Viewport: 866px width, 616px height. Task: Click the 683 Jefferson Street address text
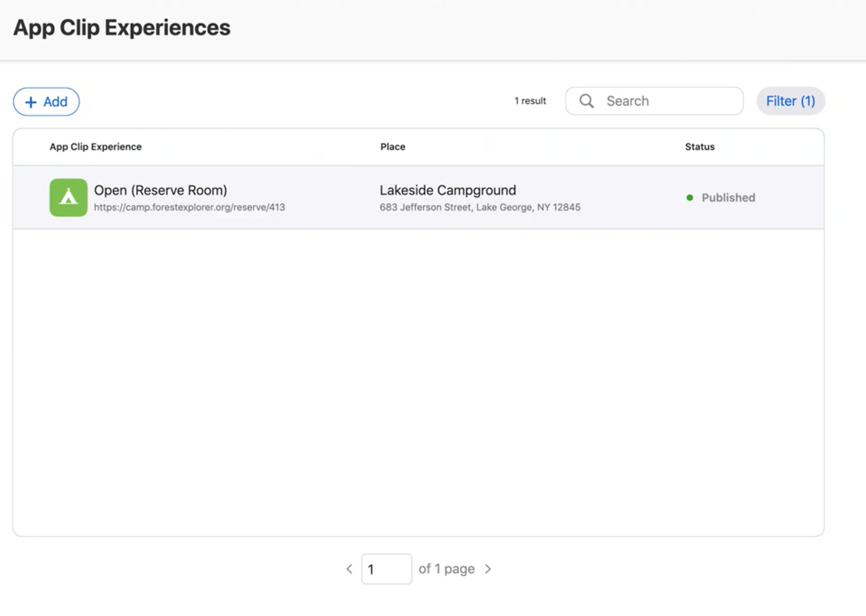point(480,207)
